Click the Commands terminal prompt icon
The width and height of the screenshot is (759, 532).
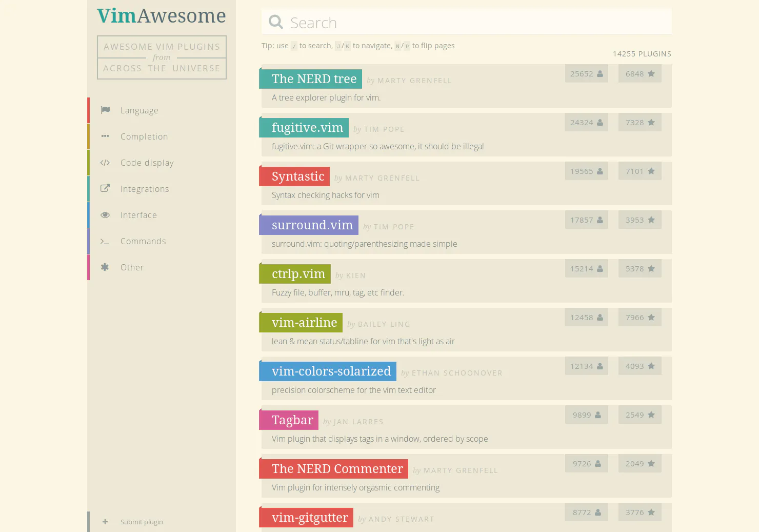pos(105,241)
